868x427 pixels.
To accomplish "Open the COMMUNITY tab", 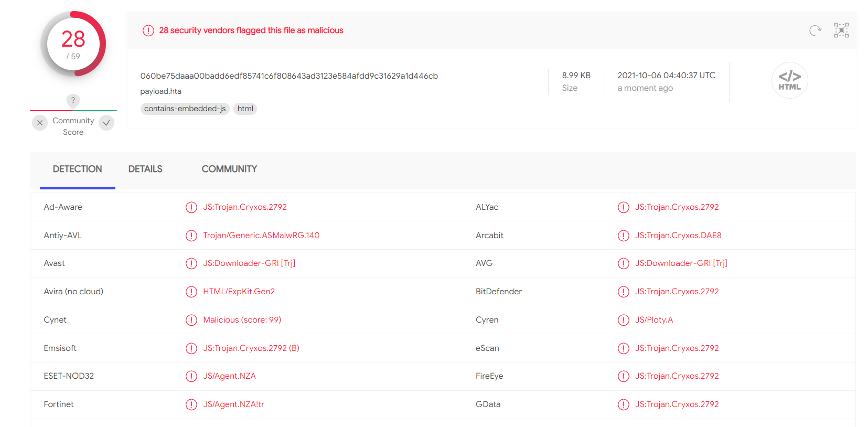I will pos(229,169).
